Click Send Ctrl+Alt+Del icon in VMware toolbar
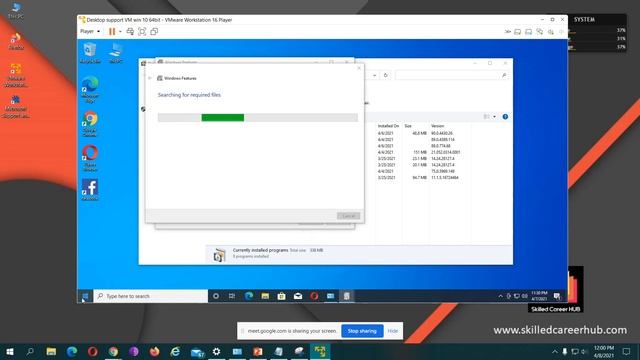 coord(130,31)
